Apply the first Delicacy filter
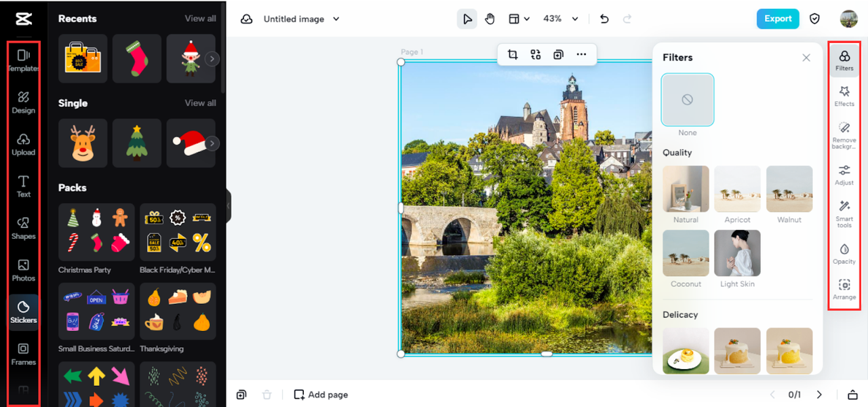The height and width of the screenshot is (407, 868). (x=686, y=351)
